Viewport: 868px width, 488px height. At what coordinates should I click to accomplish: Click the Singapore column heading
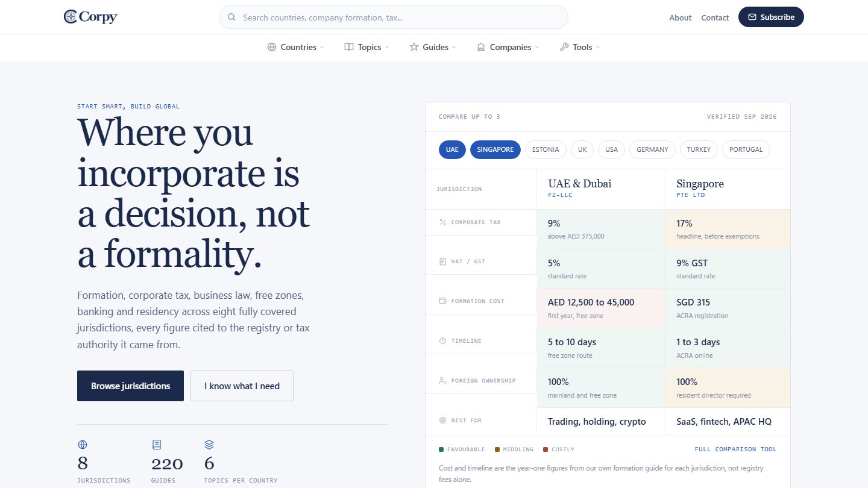pos(700,184)
